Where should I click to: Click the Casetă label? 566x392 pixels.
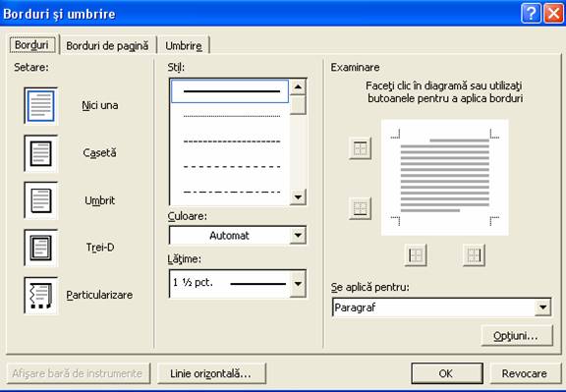99,153
